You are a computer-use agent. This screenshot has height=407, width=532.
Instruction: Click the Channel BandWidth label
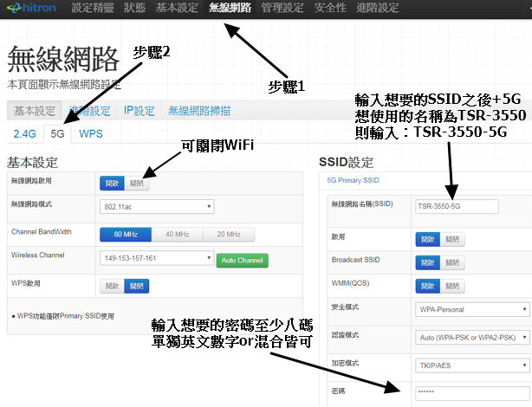[x=42, y=232]
